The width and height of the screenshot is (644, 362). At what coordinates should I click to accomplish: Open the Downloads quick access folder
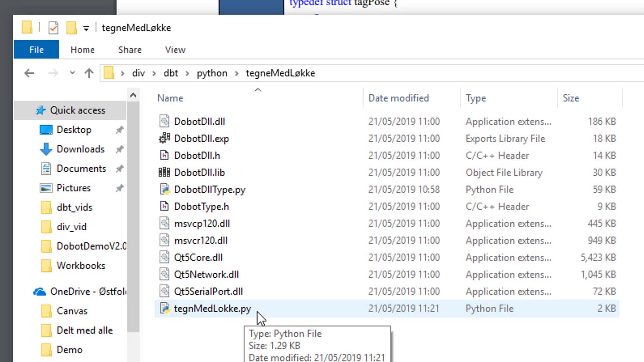[x=80, y=149]
